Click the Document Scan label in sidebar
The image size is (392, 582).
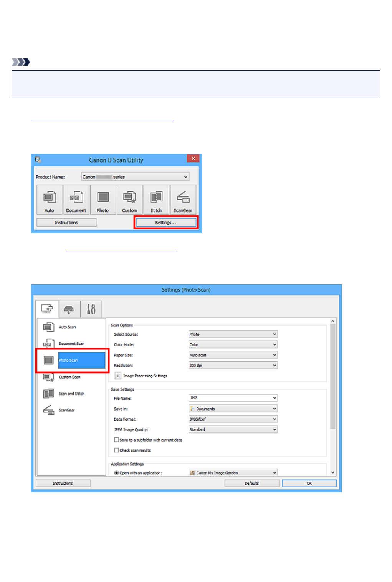[x=71, y=344]
